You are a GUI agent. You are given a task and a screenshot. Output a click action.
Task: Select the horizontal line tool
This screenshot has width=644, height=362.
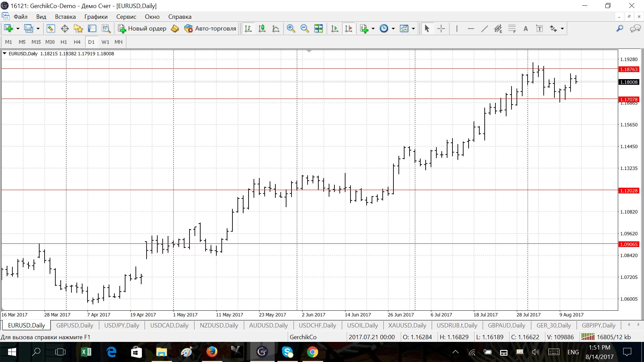click(471, 29)
